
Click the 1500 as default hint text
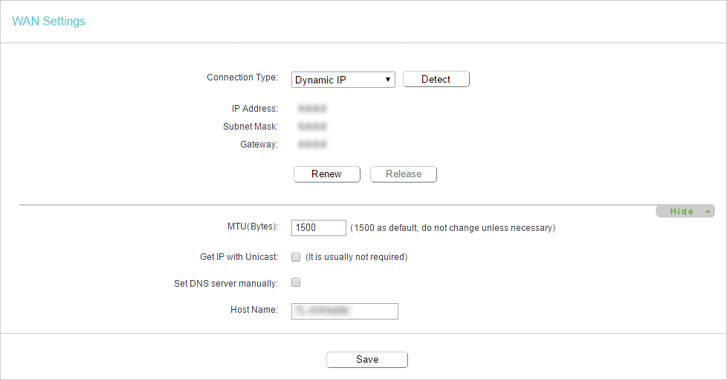pos(453,228)
